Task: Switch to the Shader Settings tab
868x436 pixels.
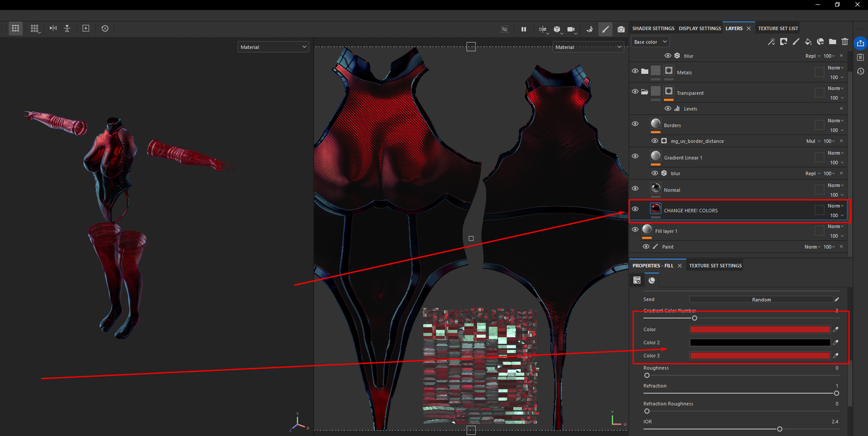Action: click(653, 28)
